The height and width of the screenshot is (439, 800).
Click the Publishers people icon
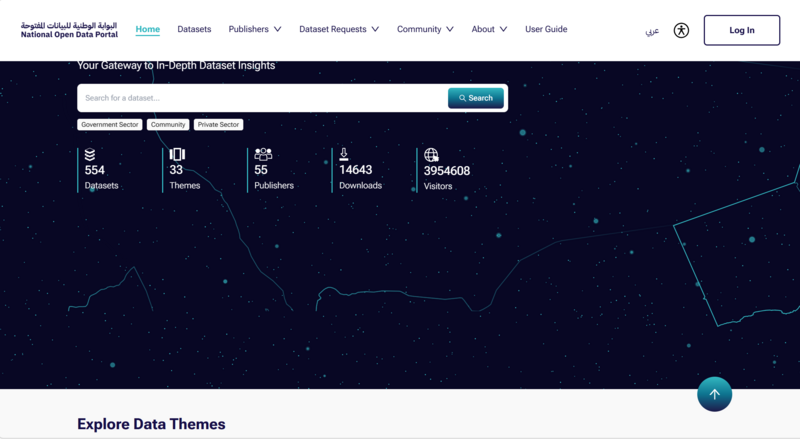tap(263, 154)
